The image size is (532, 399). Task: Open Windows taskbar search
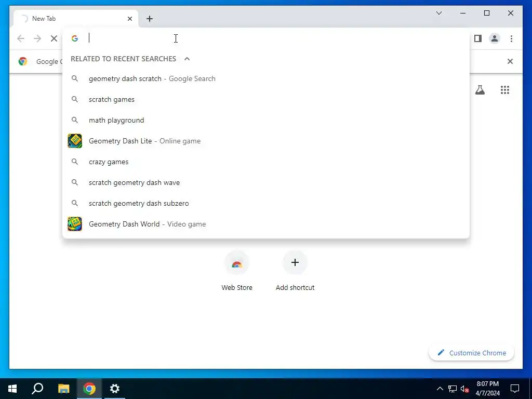tap(37, 389)
